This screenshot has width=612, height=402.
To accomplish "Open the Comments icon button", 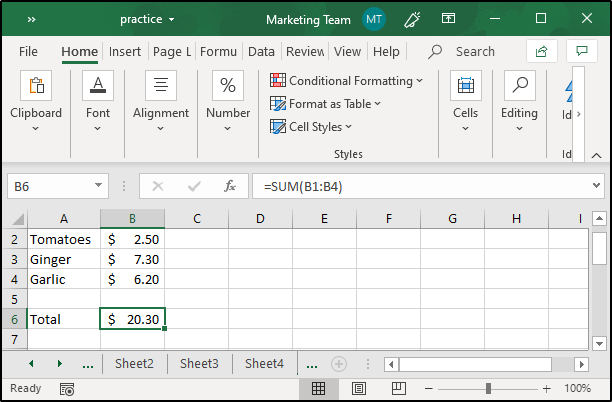I will (x=582, y=51).
